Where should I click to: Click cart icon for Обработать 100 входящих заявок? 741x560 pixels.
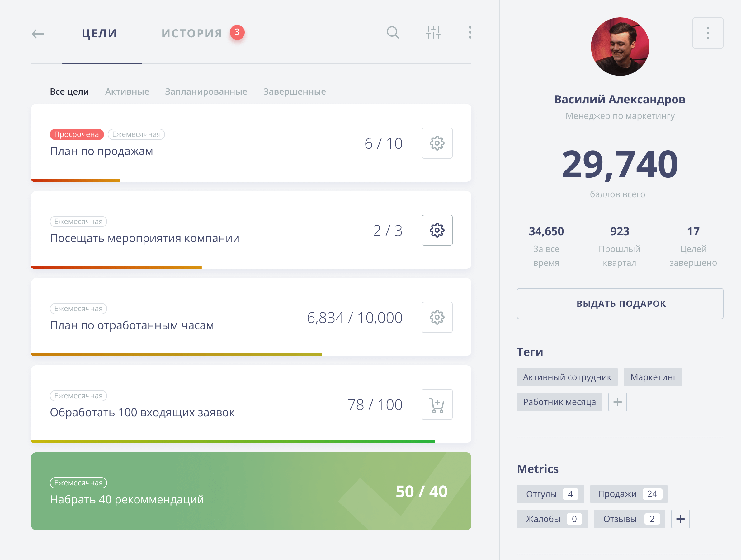coord(437,404)
